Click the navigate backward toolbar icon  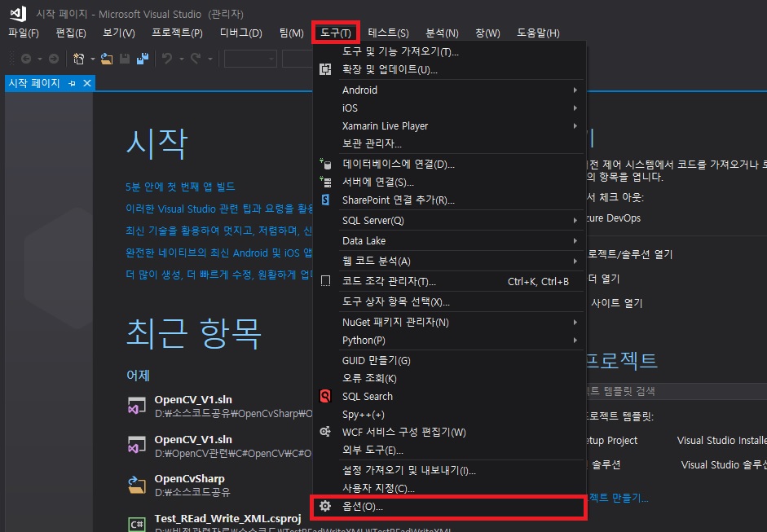point(26,59)
